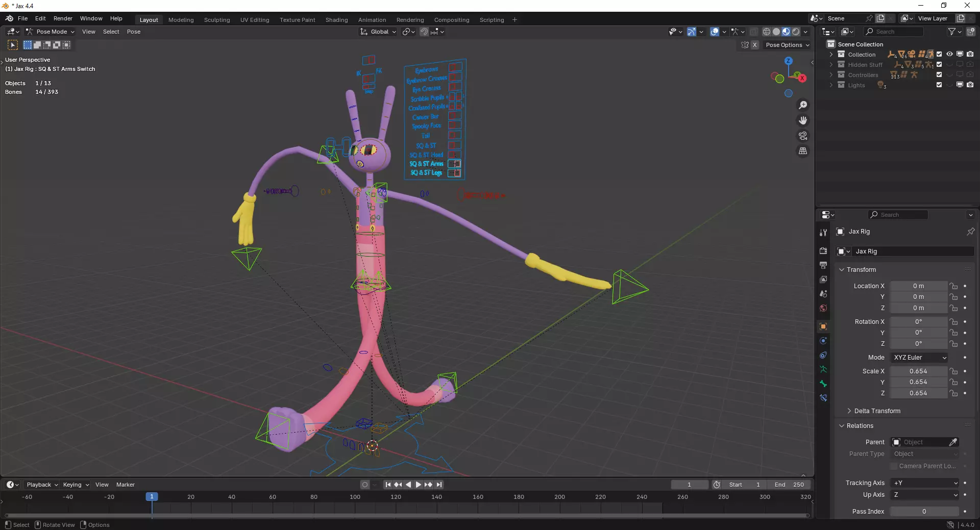Lock the Location X field
This screenshot has width=980, height=530.
(953, 286)
